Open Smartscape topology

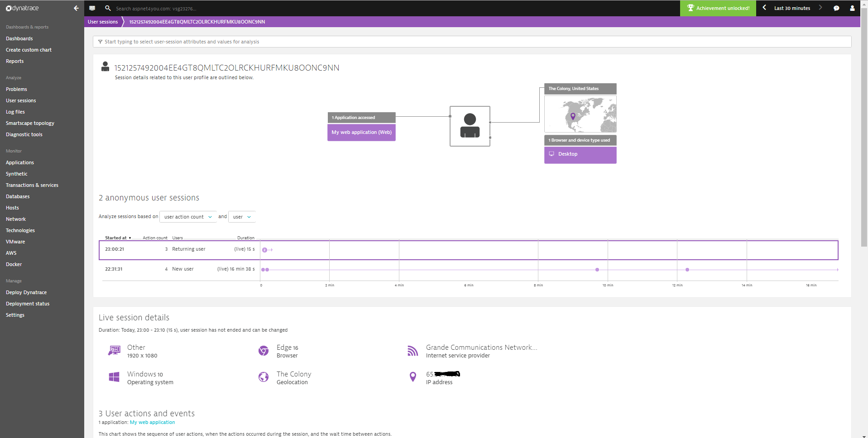(x=30, y=123)
